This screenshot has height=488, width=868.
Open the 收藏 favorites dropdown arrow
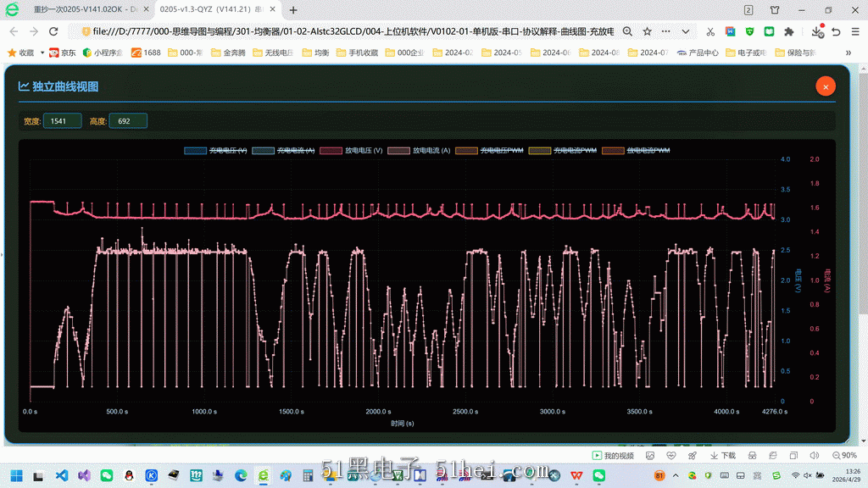tap(42, 53)
